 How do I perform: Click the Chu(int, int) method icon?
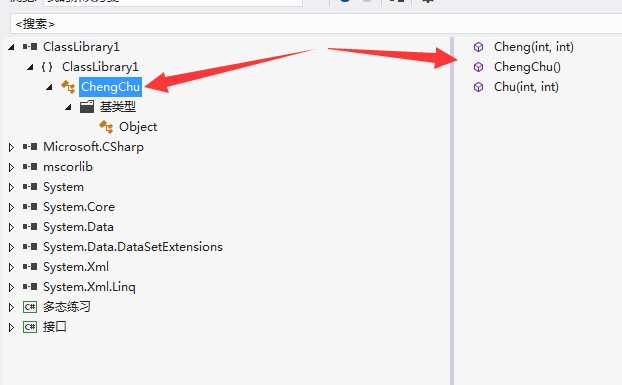pos(478,87)
